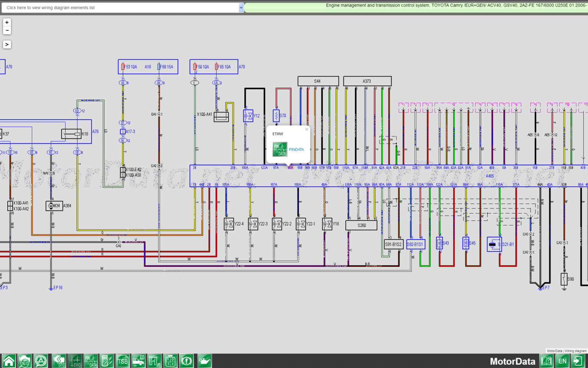
Task: Click the M34 motor symbol
Action: coord(54,206)
